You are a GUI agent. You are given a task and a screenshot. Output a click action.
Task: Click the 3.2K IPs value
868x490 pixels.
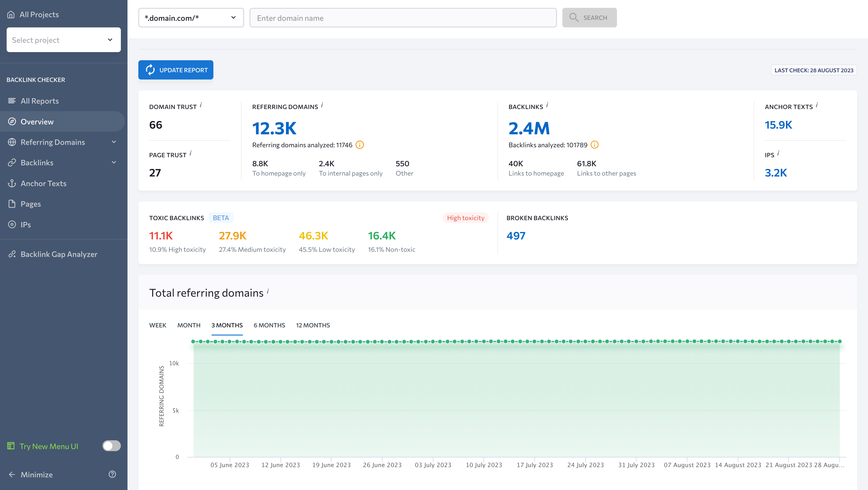[776, 173]
